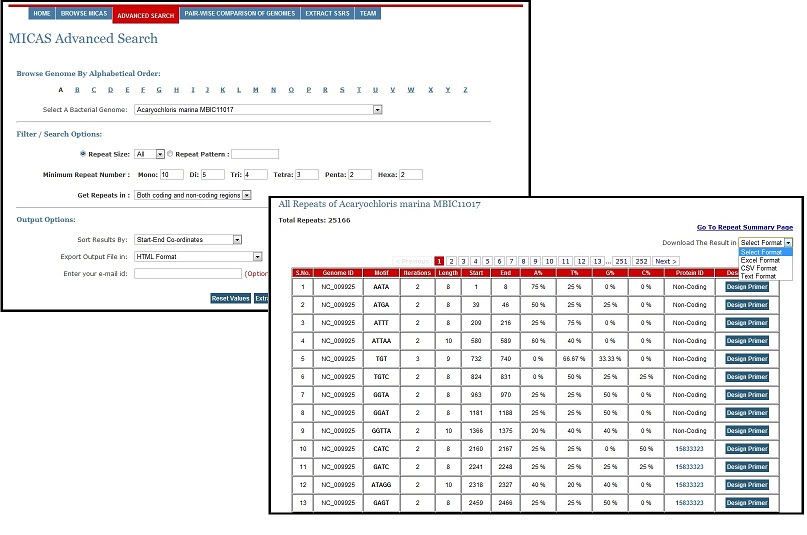
Task: Go to results page 5
Action: tap(487, 261)
